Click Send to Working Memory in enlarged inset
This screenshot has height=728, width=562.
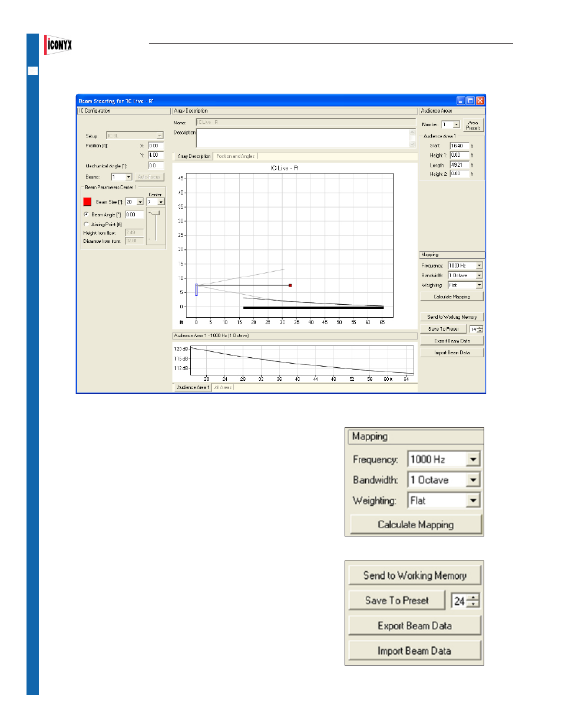415,575
